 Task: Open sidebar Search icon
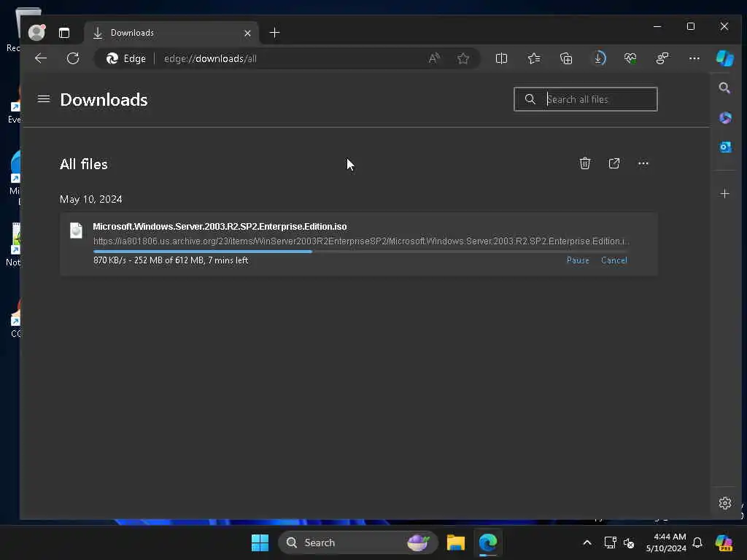click(x=724, y=88)
